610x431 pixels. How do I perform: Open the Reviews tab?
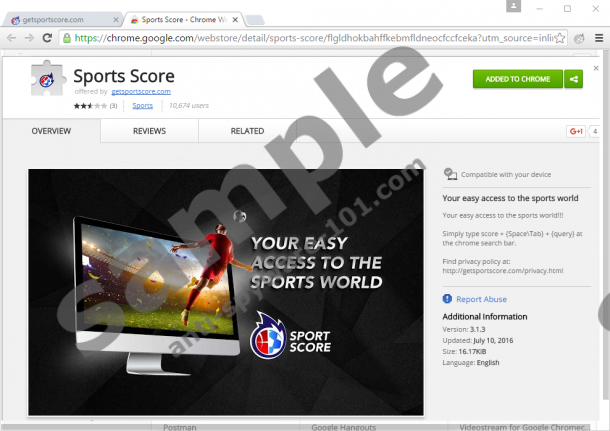tap(149, 131)
